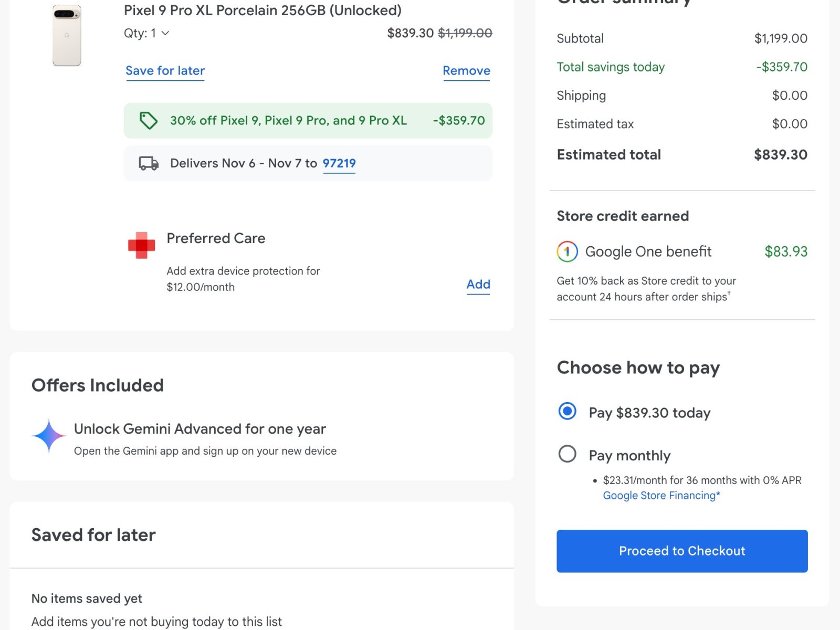This screenshot has height=630, width=840.
Task: Click the green promo tag icon
Action: [x=148, y=121]
